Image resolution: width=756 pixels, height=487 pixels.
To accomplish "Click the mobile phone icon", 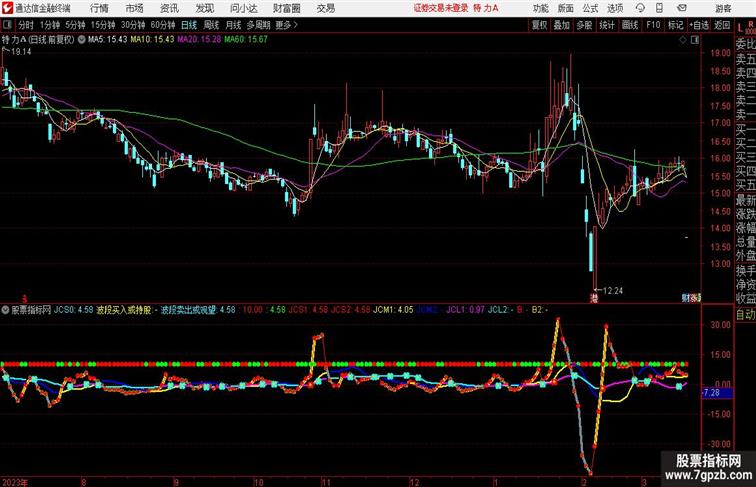I will click(659, 8).
